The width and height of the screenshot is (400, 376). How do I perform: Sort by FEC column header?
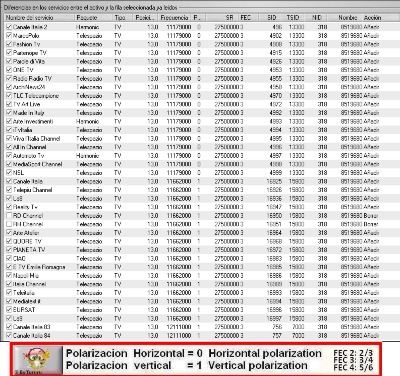click(245, 18)
